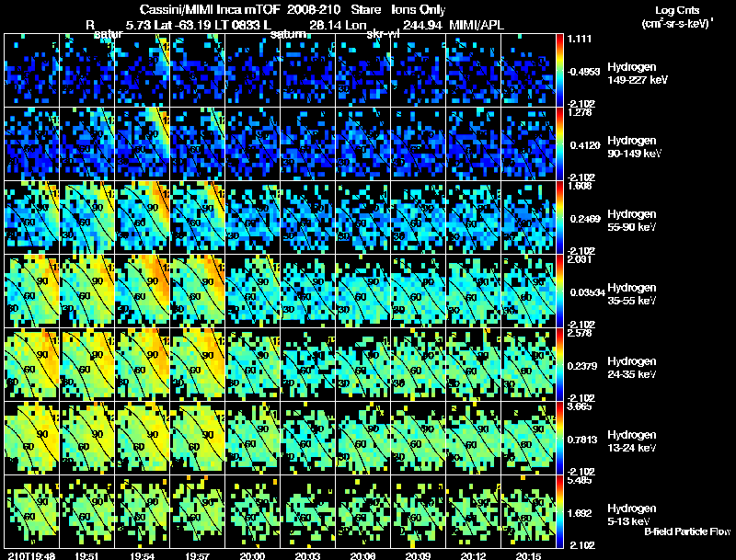Open the 35-55 keV image at 19:54

pos(143,291)
